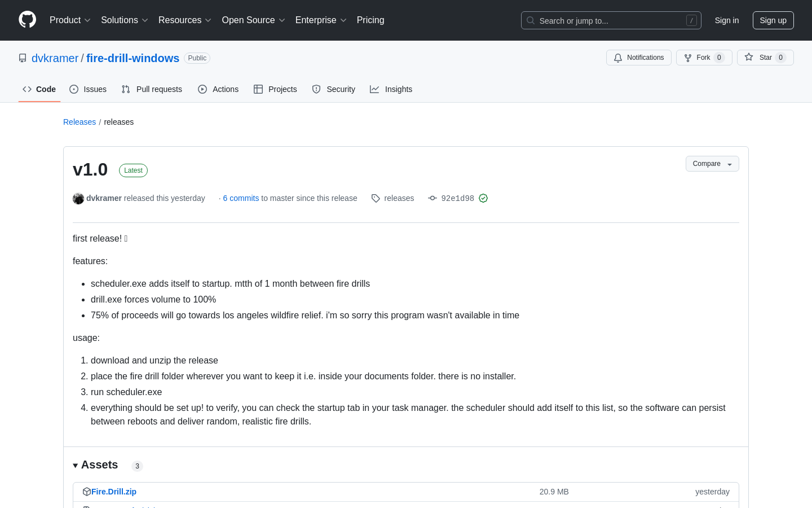
Task: Click the star count 0
Action: tap(780, 58)
